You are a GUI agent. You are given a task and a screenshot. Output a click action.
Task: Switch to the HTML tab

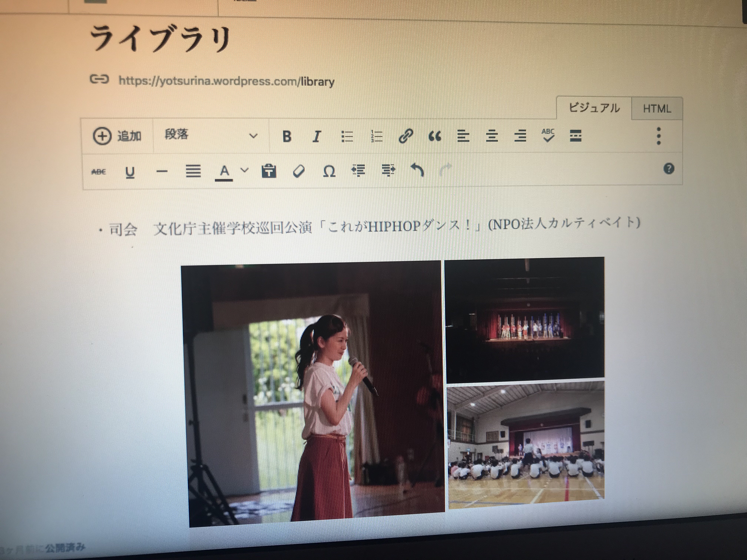click(657, 109)
